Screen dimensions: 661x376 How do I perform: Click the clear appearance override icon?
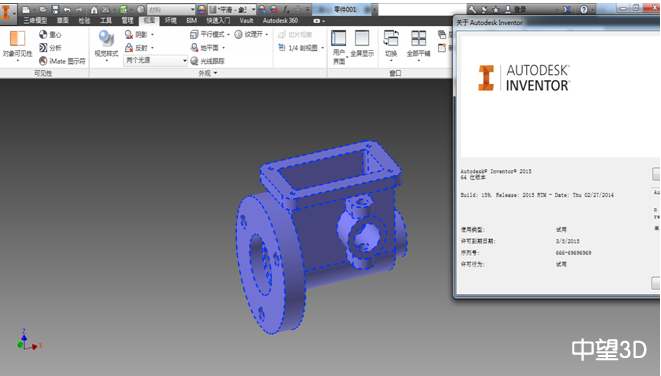tap(274, 9)
